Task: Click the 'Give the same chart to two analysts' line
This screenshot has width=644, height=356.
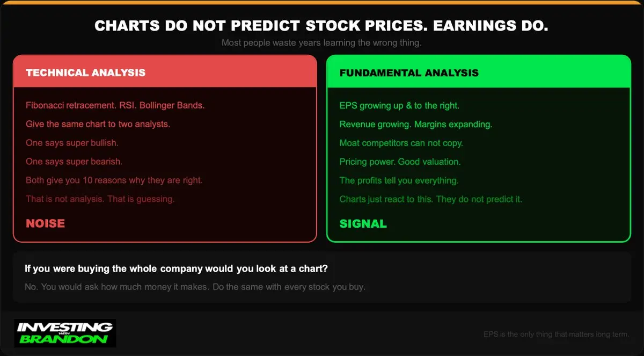Action: [98, 124]
